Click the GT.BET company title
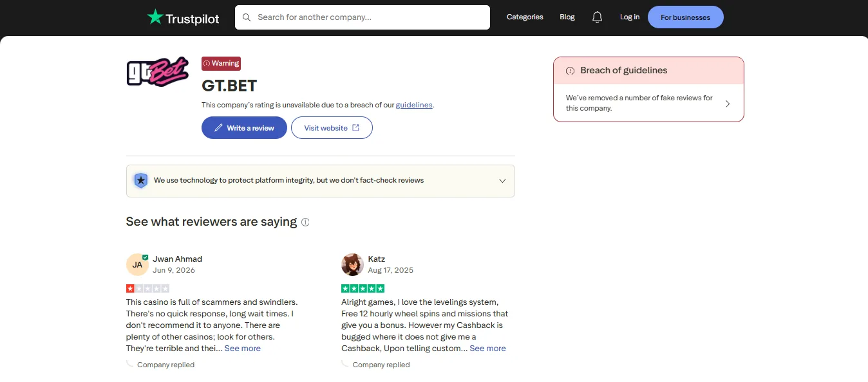Image resolution: width=868 pixels, height=382 pixels. click(229, 86)
